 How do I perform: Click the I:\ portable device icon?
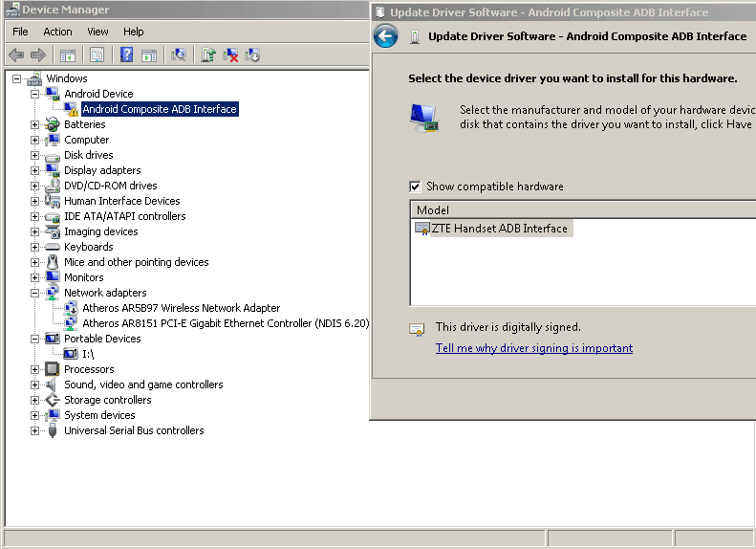71,354
